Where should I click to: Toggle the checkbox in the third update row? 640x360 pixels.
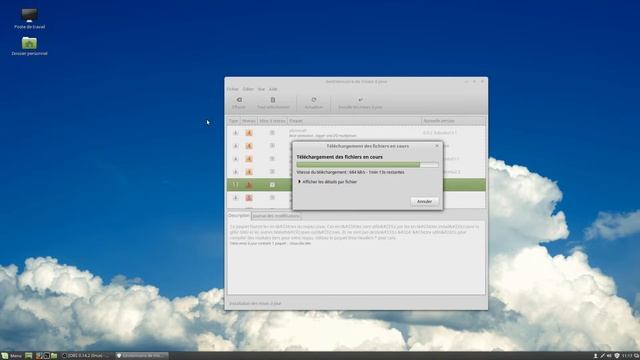[272, 159]
